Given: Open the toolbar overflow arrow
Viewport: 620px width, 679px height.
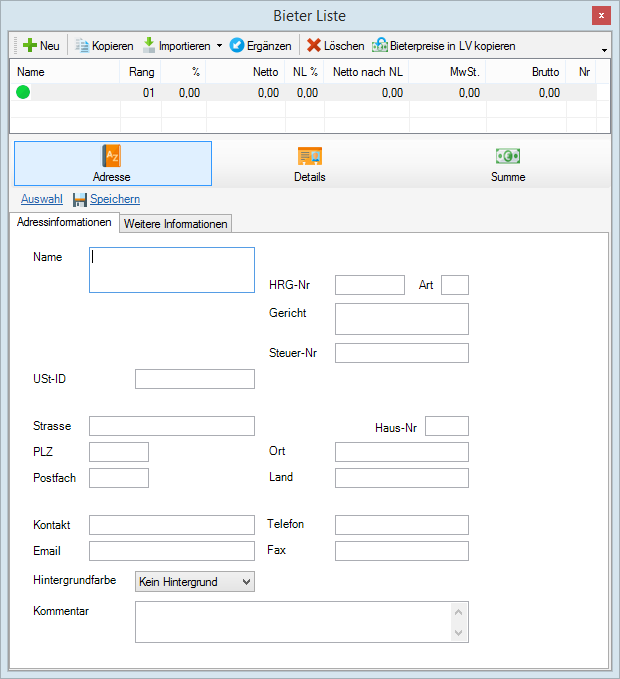Looking at the screenshot, I should pyautogui.click(x=604, y=50).
